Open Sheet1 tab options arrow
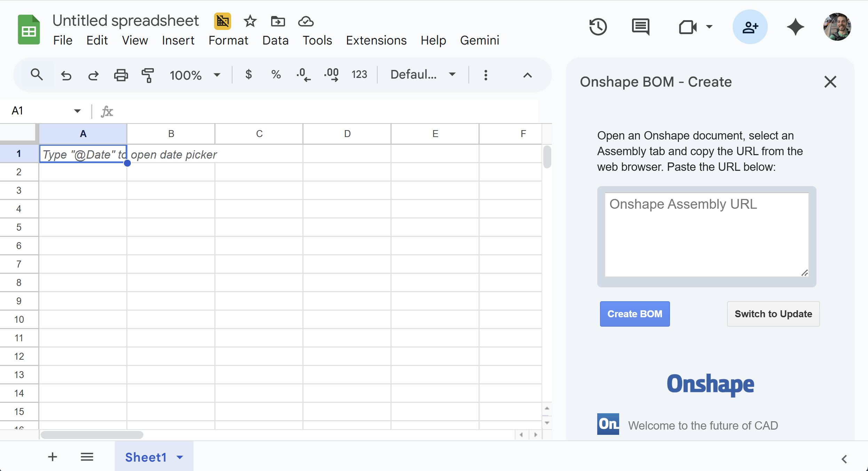868x471 pixels. point(180,457)
